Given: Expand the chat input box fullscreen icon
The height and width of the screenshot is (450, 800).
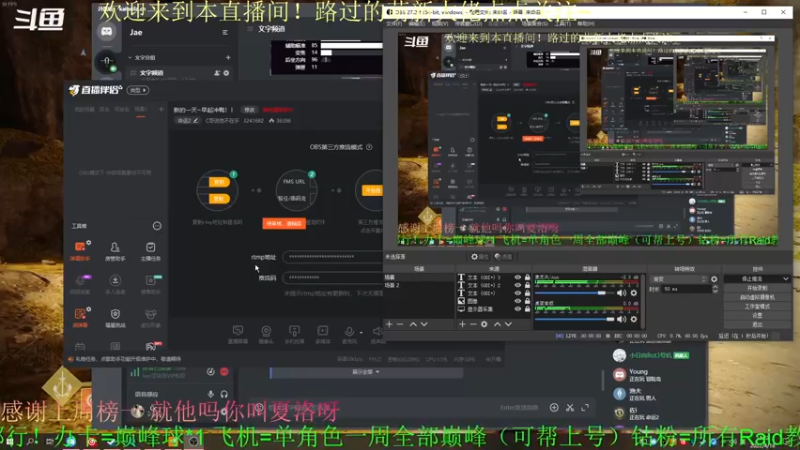Looking at the screenshot, I should (585, 407).
